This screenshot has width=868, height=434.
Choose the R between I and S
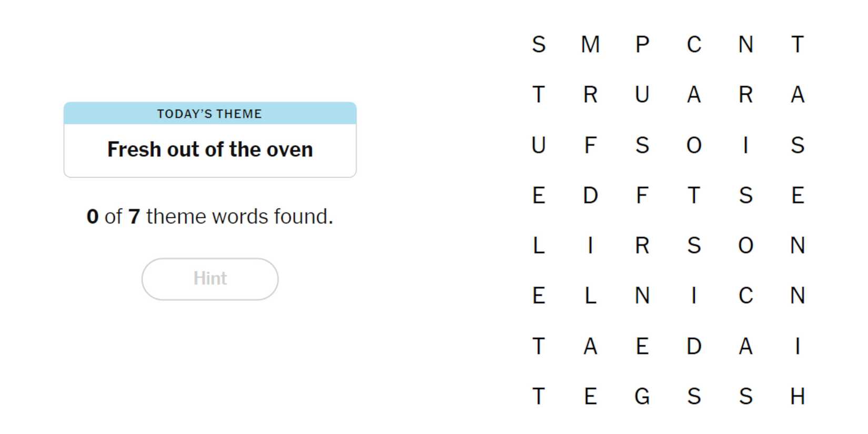click(642, 245)
